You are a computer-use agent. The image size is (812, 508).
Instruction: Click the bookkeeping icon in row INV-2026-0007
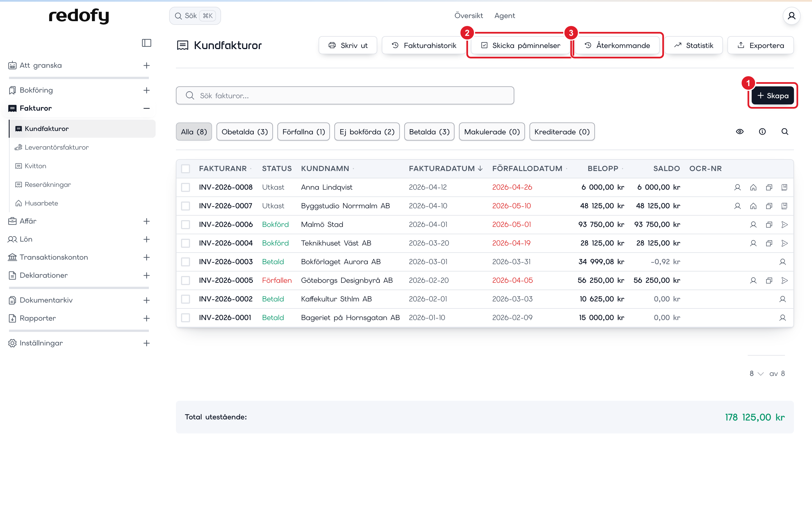click(784, 206)
